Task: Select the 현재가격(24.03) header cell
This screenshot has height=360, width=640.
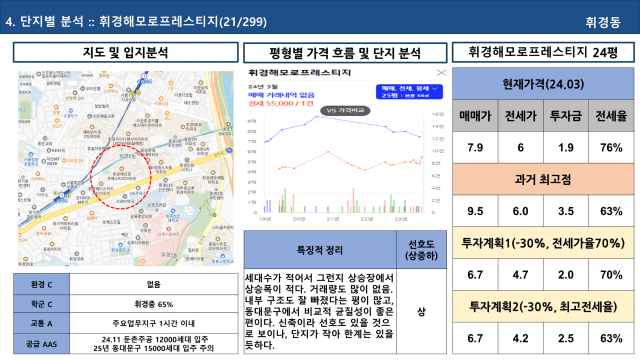Action: pos(543,84)
